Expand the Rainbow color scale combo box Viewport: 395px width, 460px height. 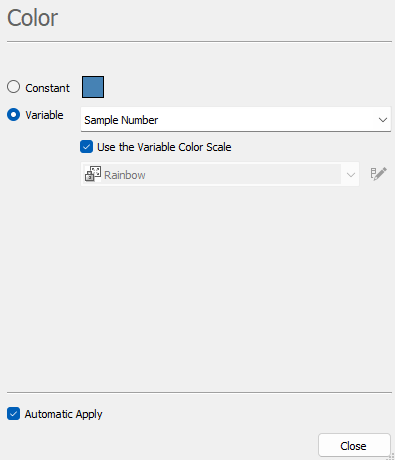pos(220,174)
